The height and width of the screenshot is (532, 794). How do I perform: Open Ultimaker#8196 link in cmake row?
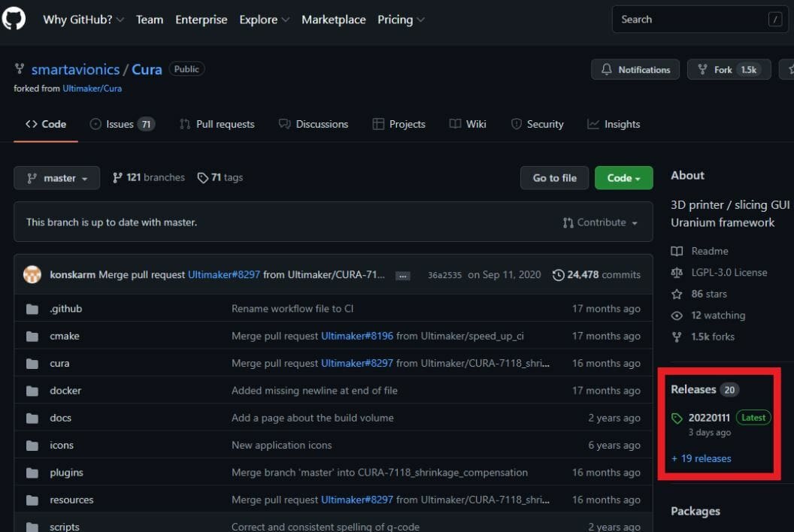357,336
